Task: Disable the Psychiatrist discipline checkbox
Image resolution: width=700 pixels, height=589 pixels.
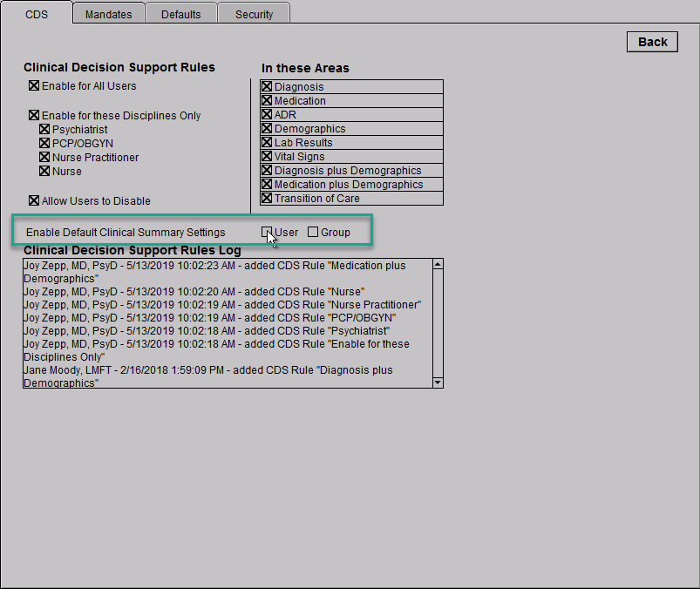Action: pos(44,130)
